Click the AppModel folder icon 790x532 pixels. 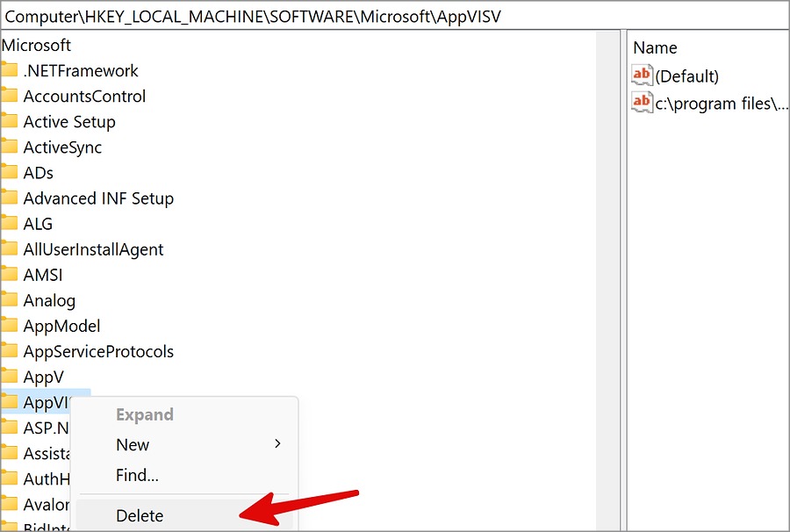tap(9, 325)
